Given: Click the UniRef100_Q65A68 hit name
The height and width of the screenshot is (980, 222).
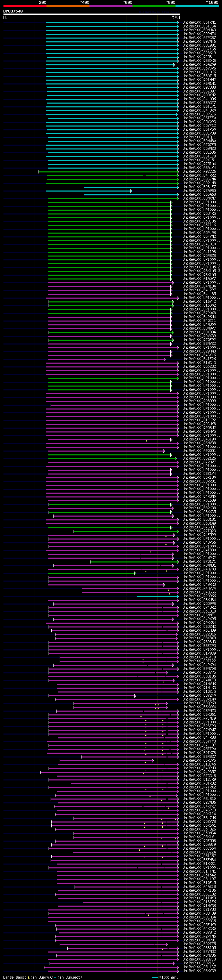Looking at the screenshot, I should (199, 194).
